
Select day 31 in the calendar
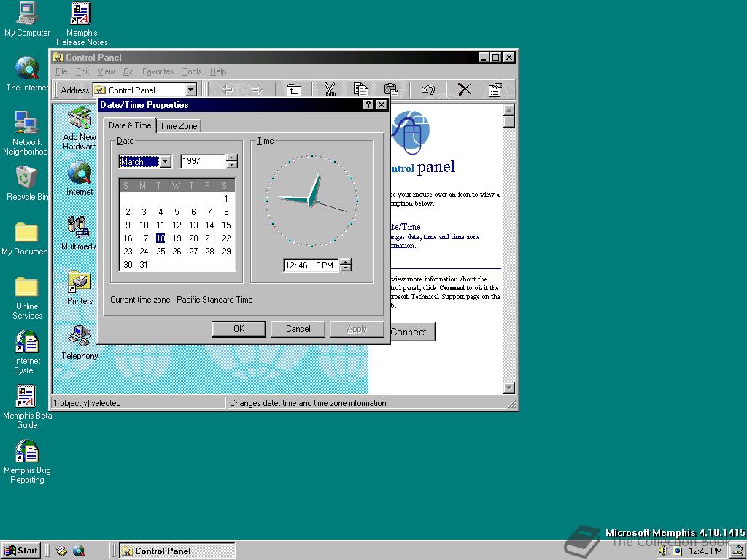click(x=144, y=264)
